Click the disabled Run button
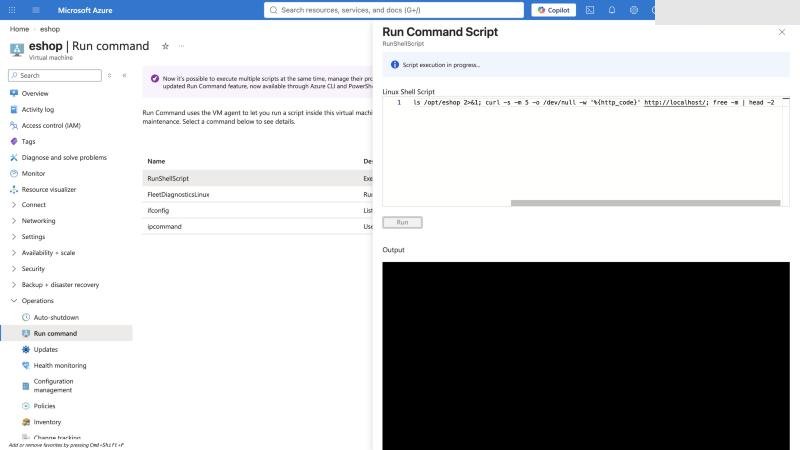 [403, 222]
